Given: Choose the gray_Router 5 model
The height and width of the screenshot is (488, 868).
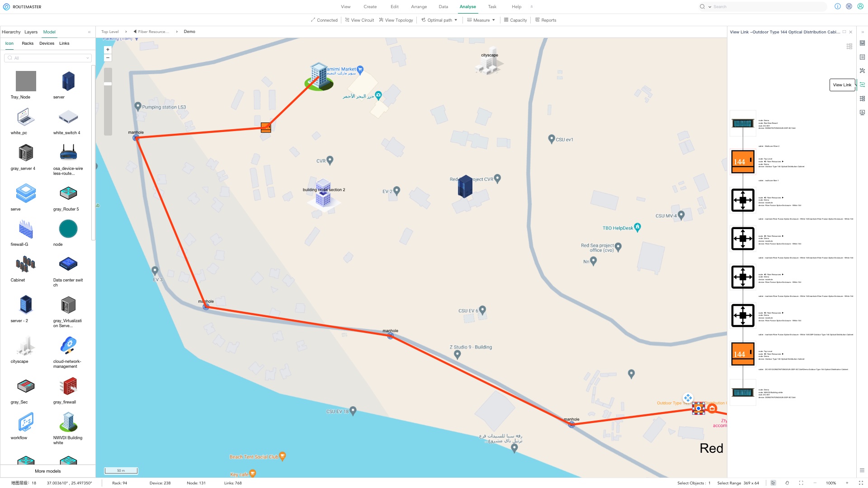Looking at the screenshot, I should 68,193.
